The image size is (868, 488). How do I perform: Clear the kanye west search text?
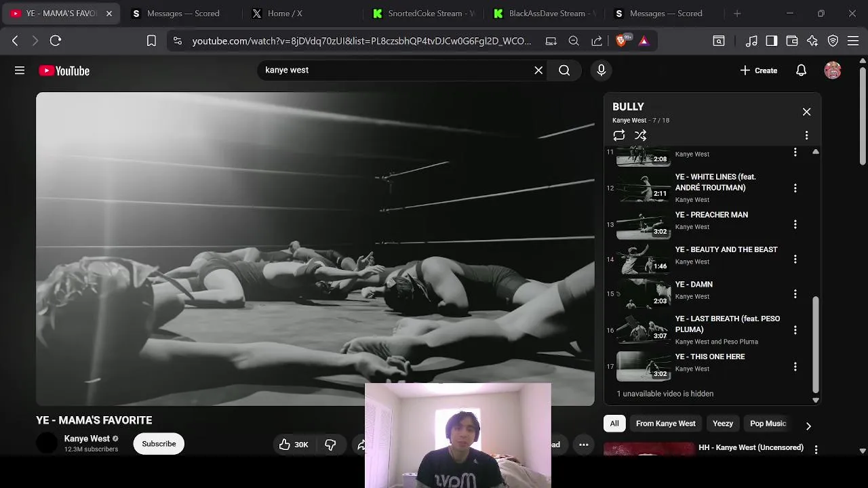538,70
